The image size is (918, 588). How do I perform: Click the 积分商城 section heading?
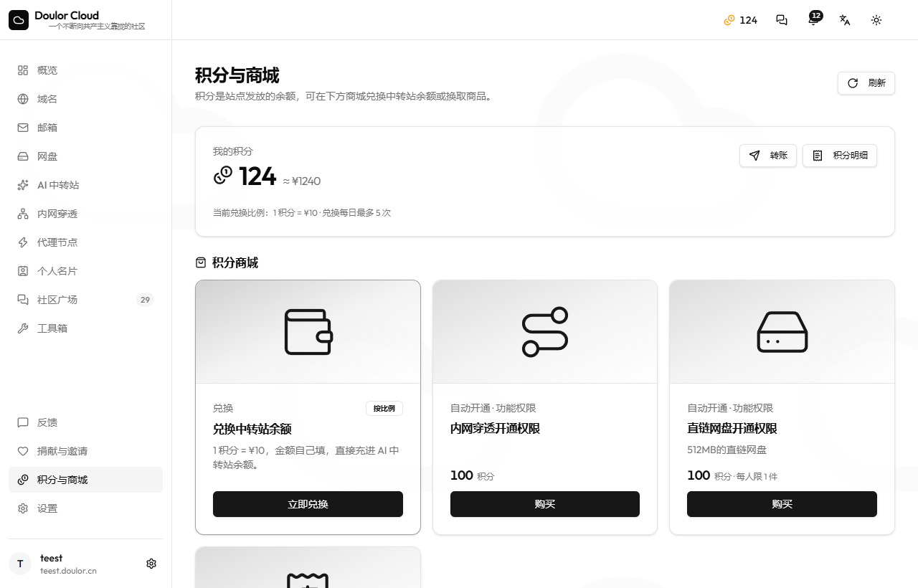[x=235, y=263]
